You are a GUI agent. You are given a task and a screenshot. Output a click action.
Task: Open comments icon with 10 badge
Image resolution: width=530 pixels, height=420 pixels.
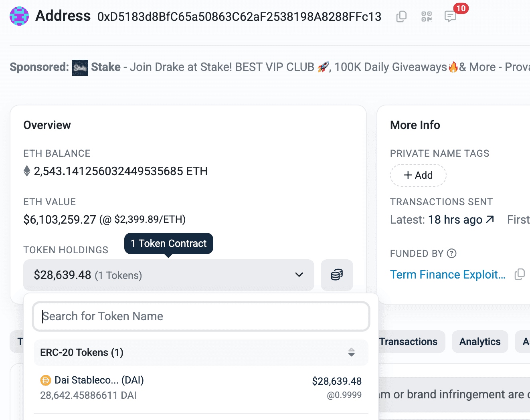coord(451,16)
